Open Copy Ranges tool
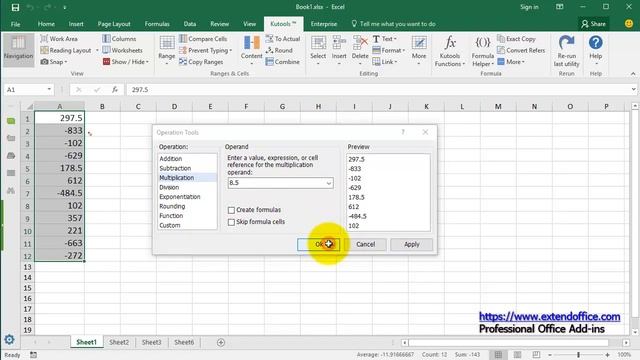Viewport: 640px width, 360px height. click(x=201, y=62)
